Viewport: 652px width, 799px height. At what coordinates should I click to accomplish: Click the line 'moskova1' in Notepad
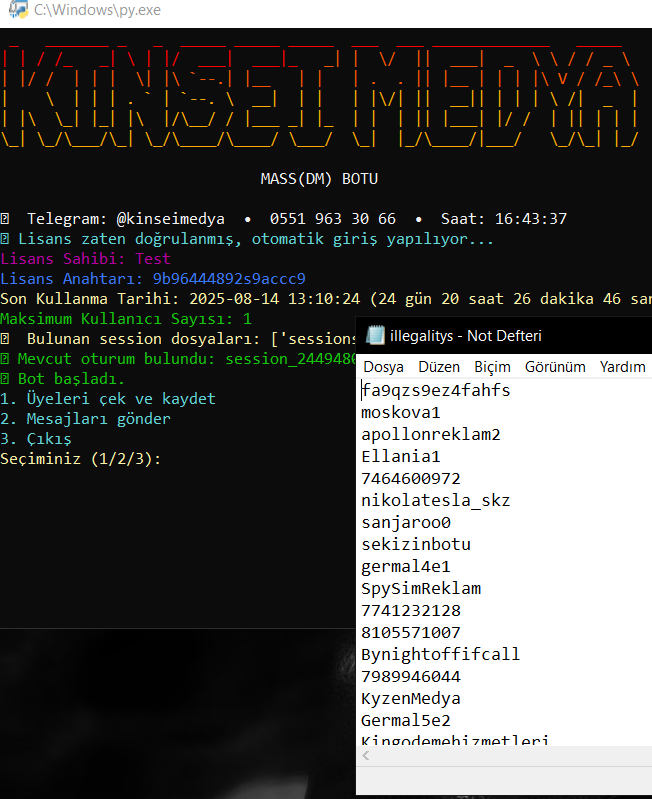(400, 412)
